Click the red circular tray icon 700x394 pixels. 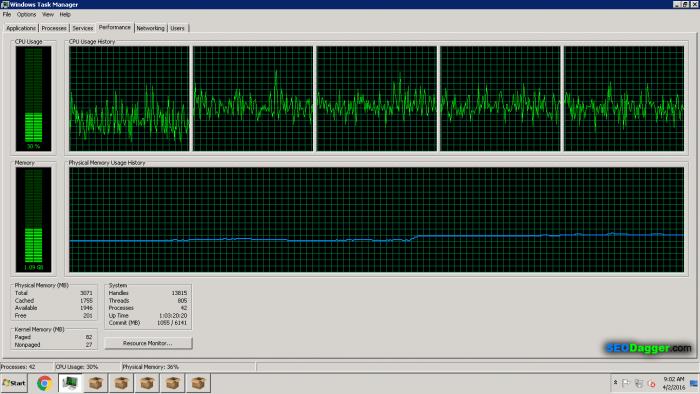[x=651, y=383]
